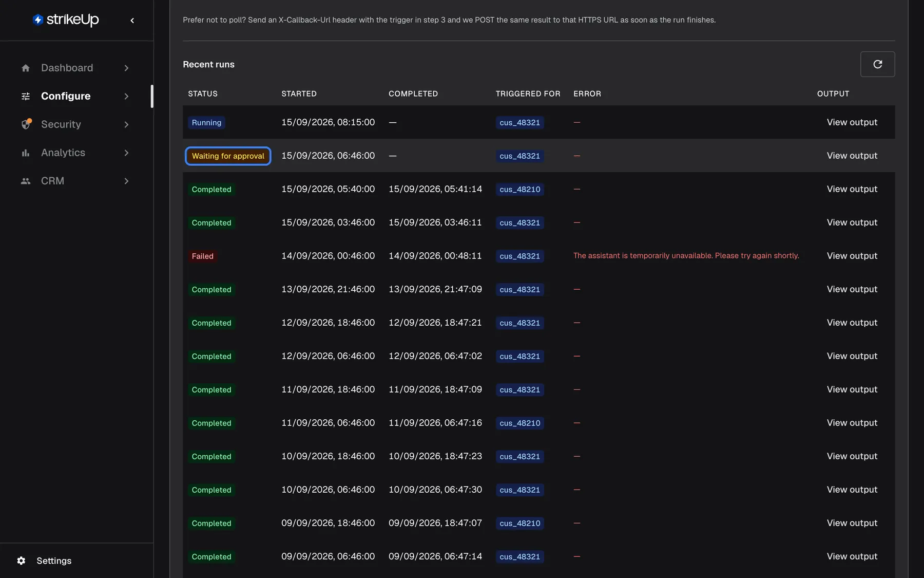The width and height of the screenshot is (924, 578).
Task: Expand the CRM menu chevron
Action: (126, 181)
